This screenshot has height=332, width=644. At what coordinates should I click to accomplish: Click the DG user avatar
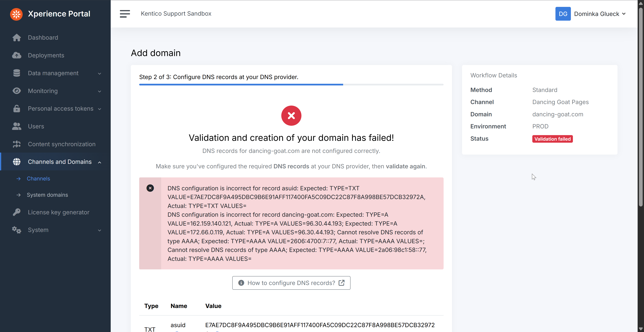click(563, 14)
